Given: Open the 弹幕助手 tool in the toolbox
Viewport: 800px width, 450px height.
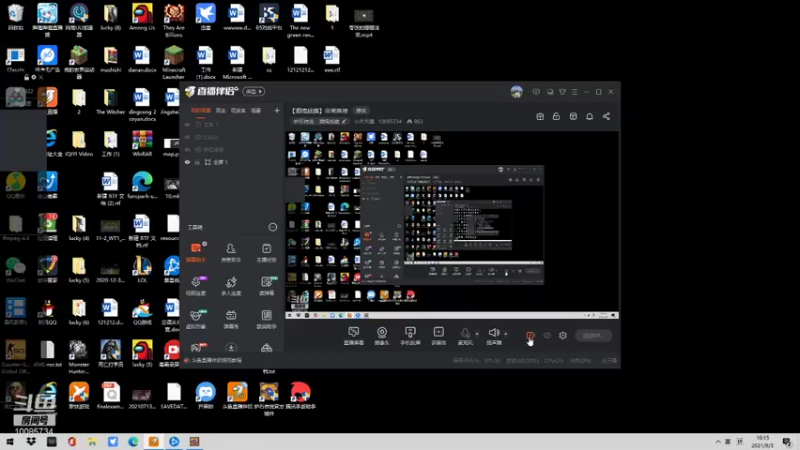Looking at the screenshot, I should (196, 253).
